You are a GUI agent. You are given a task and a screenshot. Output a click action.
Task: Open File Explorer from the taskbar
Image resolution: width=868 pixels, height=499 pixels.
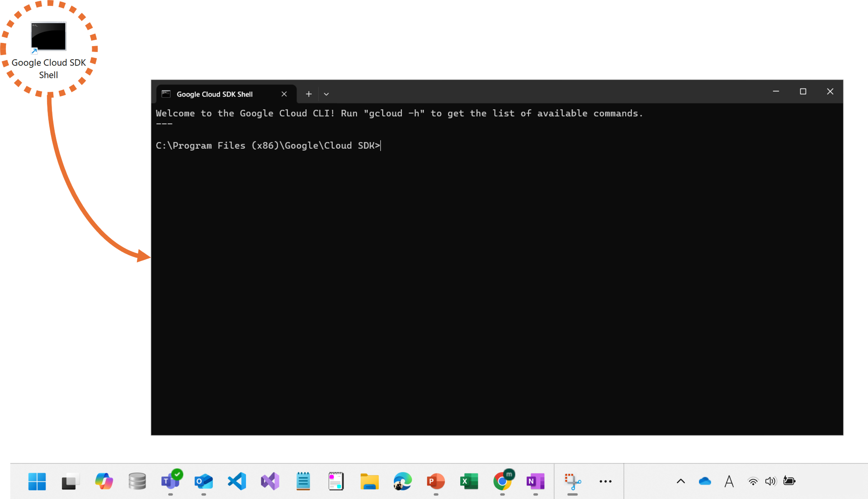tap(369, 481)
